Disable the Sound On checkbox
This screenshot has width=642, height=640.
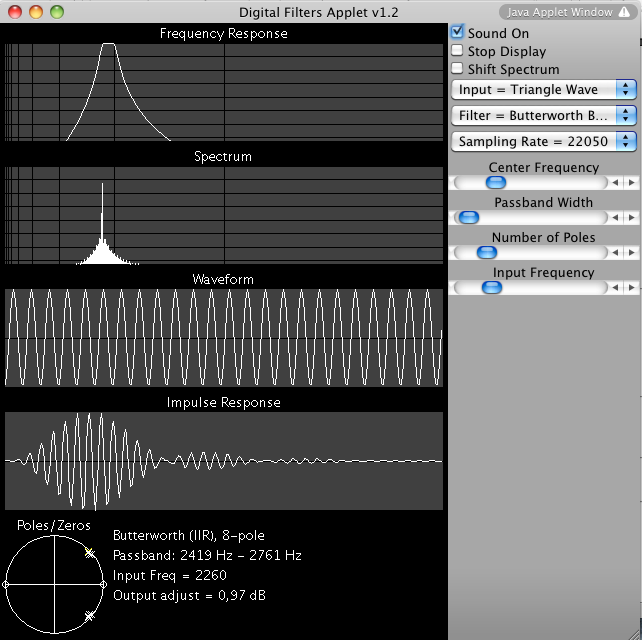(x=458, y=33)
